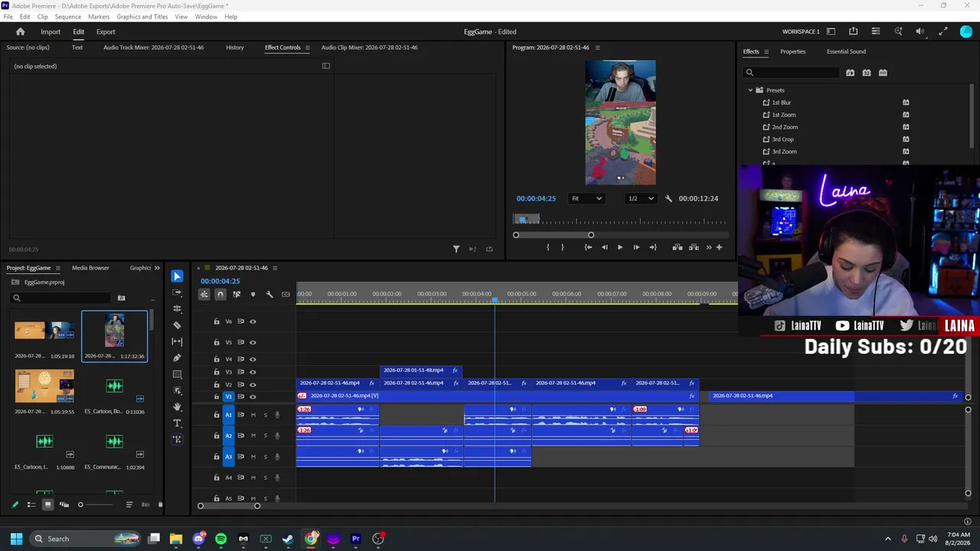The image size is (980, 551).
Task: Select the Rectangle tool
Action: click(177, 374)
